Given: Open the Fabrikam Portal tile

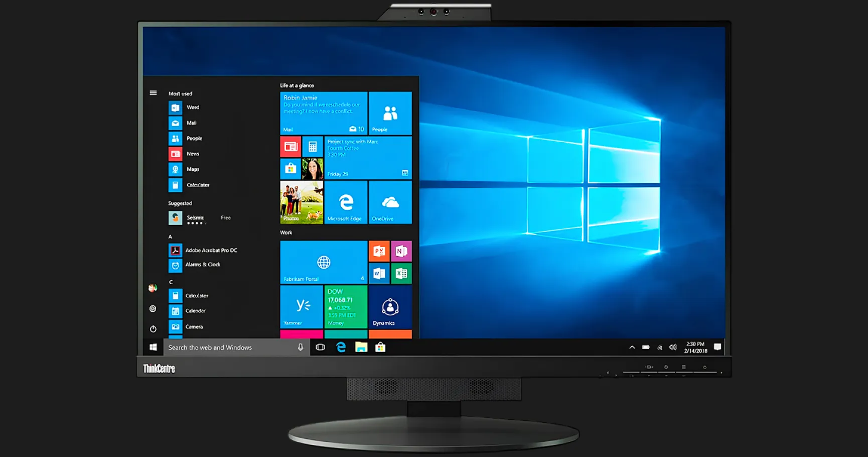Looking at the screenshot, I should pyautogui.click(x=324, y=262).
